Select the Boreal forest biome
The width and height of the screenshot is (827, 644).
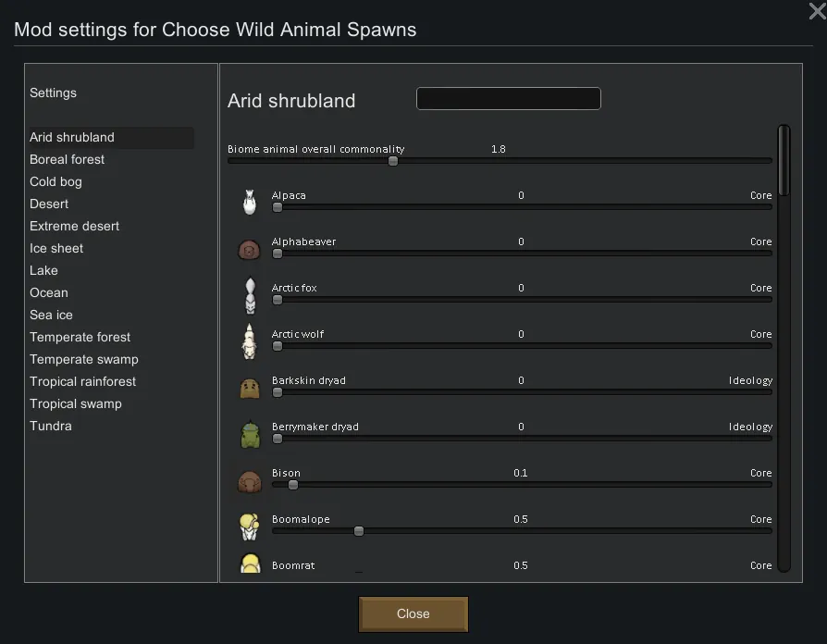coord(68,159)
